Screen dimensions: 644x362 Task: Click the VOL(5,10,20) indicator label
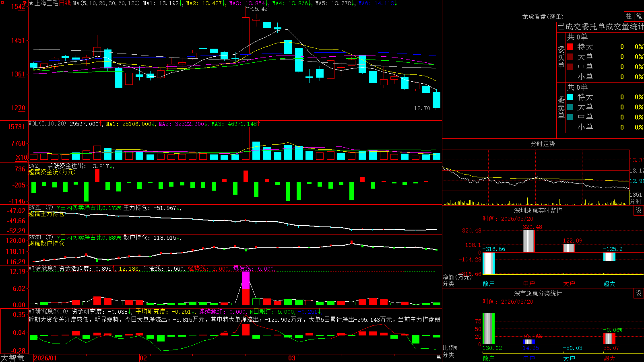(47, 124)
